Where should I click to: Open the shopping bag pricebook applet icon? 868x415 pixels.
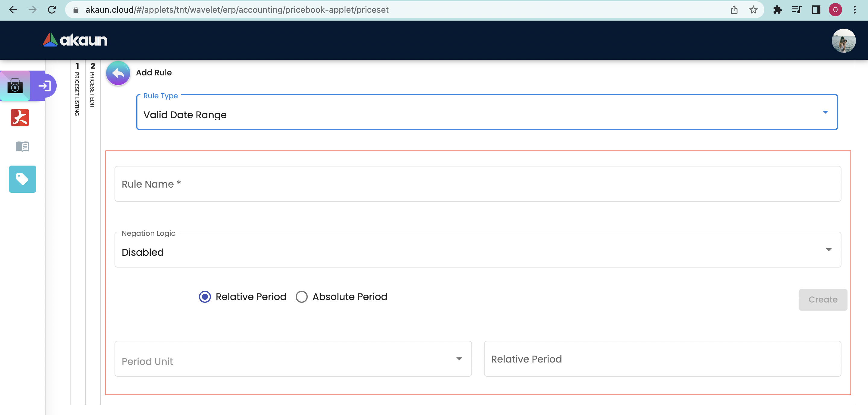click(15, 86)
